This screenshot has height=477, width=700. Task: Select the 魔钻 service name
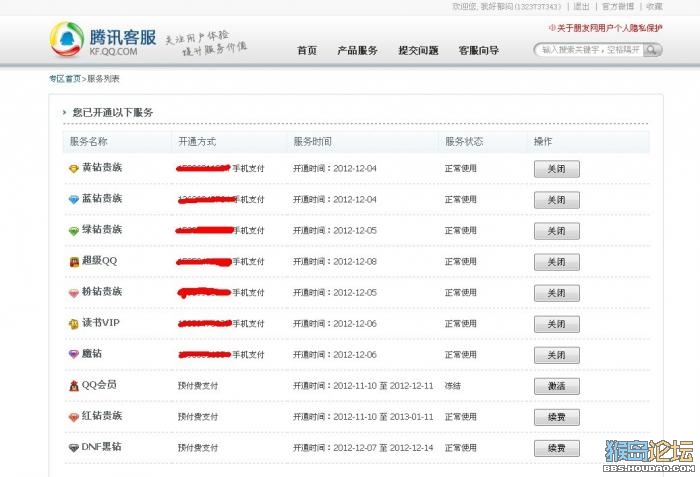point(92,354)
